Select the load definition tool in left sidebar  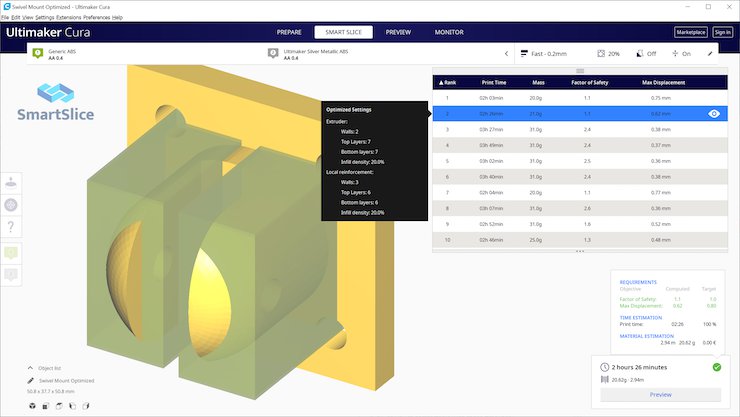tap(11, 205)
